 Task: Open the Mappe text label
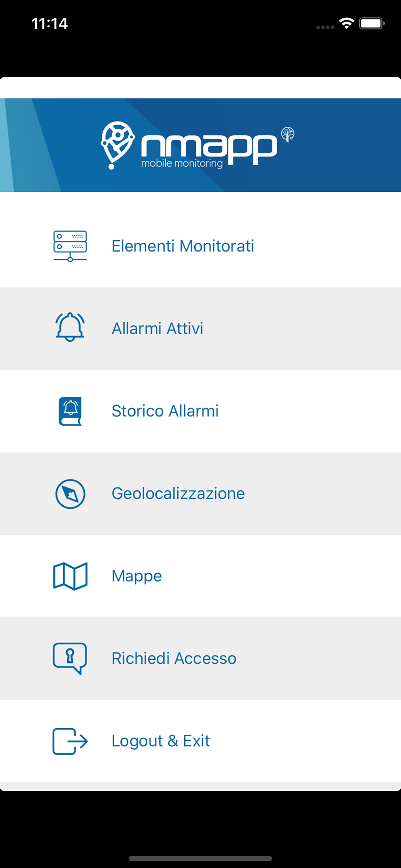click(137, 576)
